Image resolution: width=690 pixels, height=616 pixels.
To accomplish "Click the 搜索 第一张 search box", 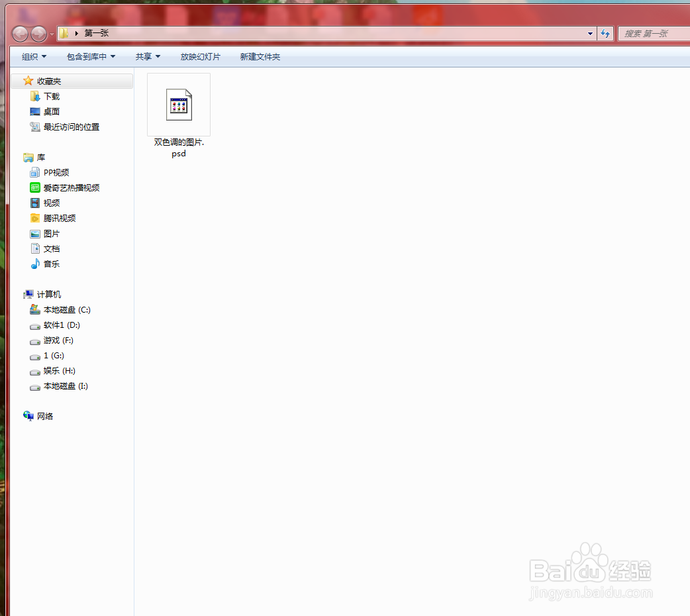I will coord(654,34).
